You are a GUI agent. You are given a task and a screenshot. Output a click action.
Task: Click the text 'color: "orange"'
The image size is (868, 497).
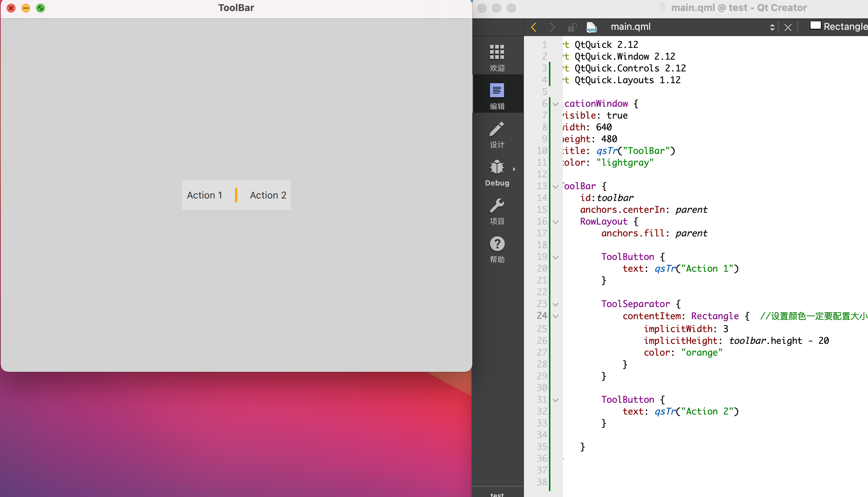683,353
